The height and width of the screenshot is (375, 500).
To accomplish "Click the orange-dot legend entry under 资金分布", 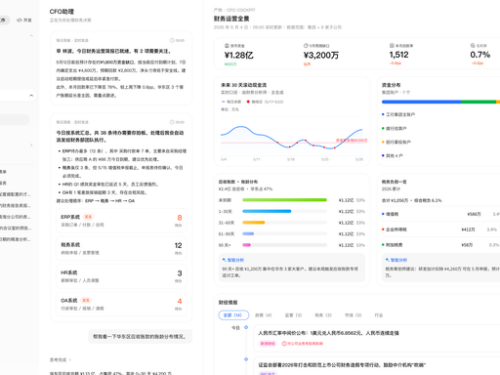I will [396, 142].
